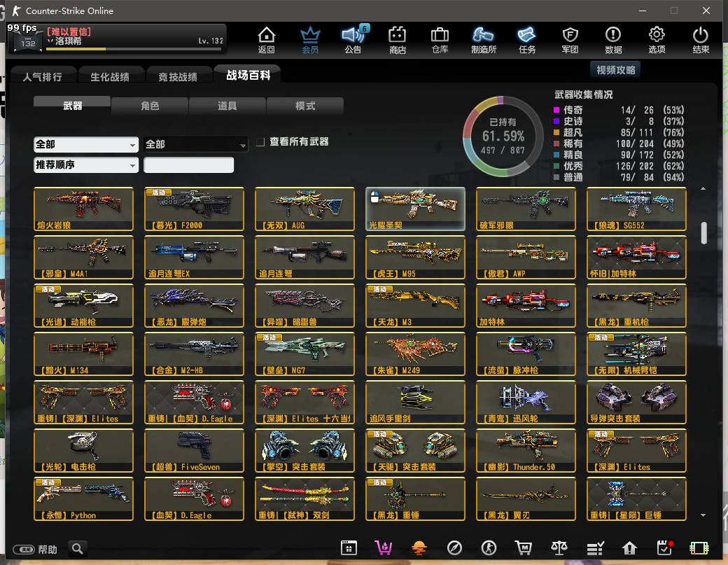Select the 【天龙】M3 weapon card
The image size is (728, 565).
click(x=415, y=305)
